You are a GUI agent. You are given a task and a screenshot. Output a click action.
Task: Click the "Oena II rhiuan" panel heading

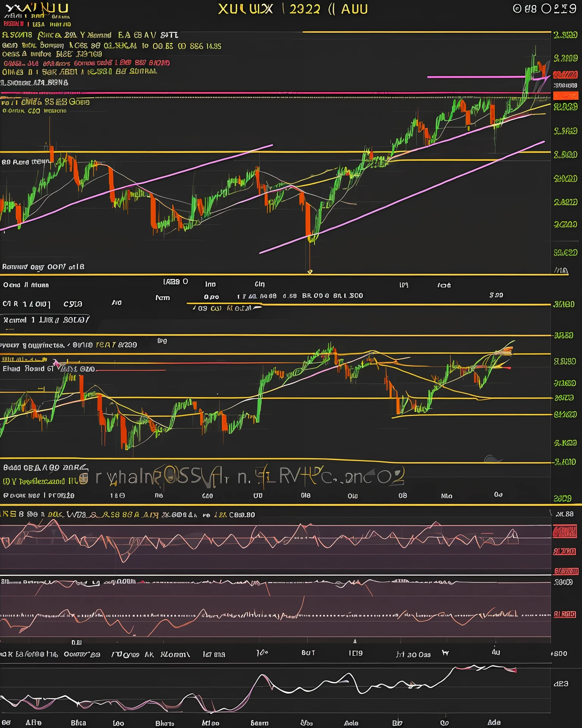[x=26, y=285]
